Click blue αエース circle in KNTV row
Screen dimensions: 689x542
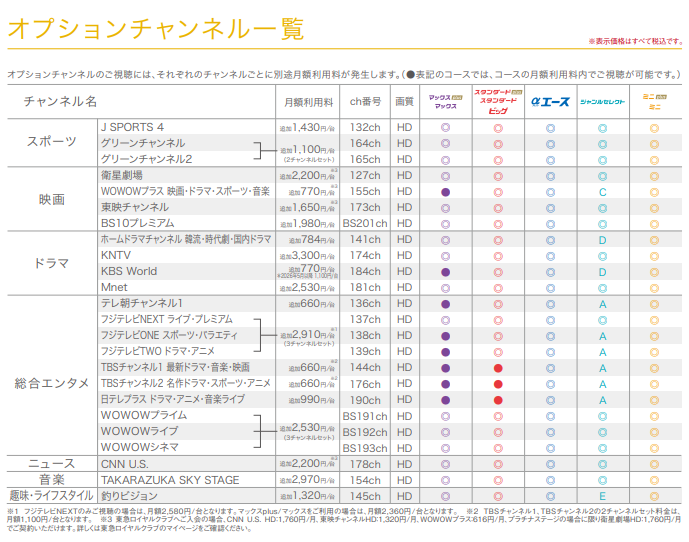pos(550,256)
